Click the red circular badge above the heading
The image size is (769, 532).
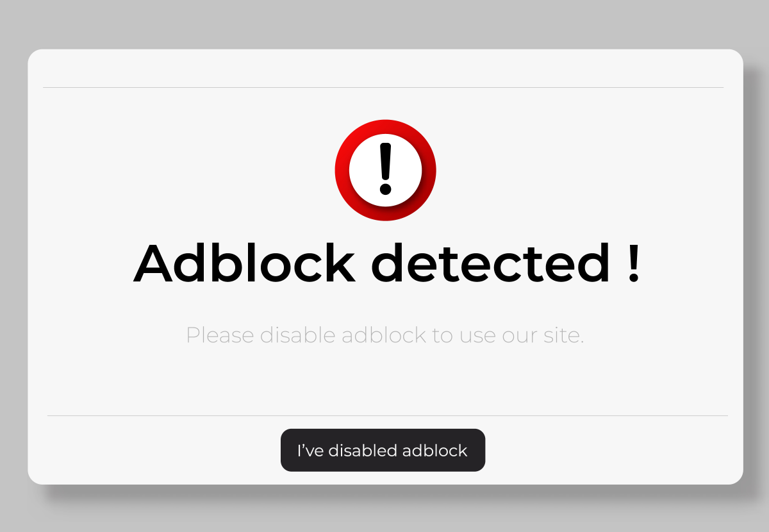coord(384,169)
